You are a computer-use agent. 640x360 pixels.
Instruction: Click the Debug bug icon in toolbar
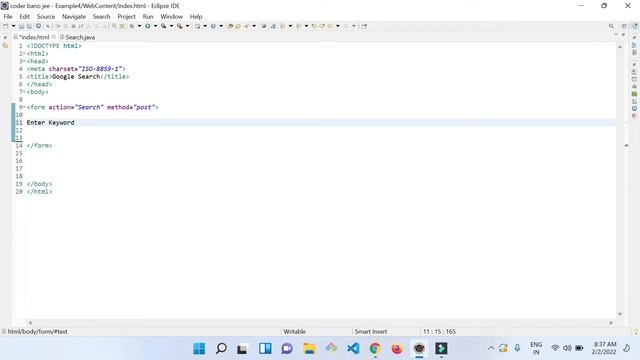[x=132, y=26]
